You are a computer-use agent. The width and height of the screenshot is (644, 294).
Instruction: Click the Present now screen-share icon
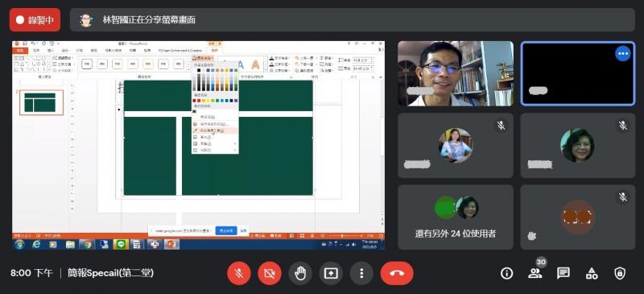[331, 273]
